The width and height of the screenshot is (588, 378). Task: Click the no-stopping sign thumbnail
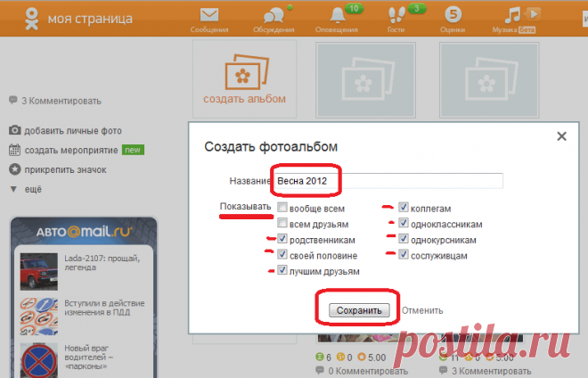click(39, 360)
